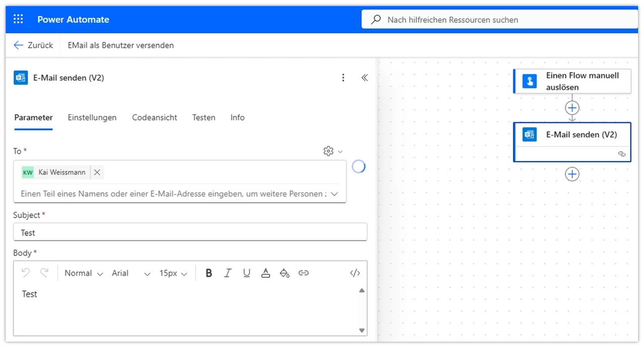
Task: Switch to the Codeansicht tab
Action: pyautogui.click(x=154, y=118)
